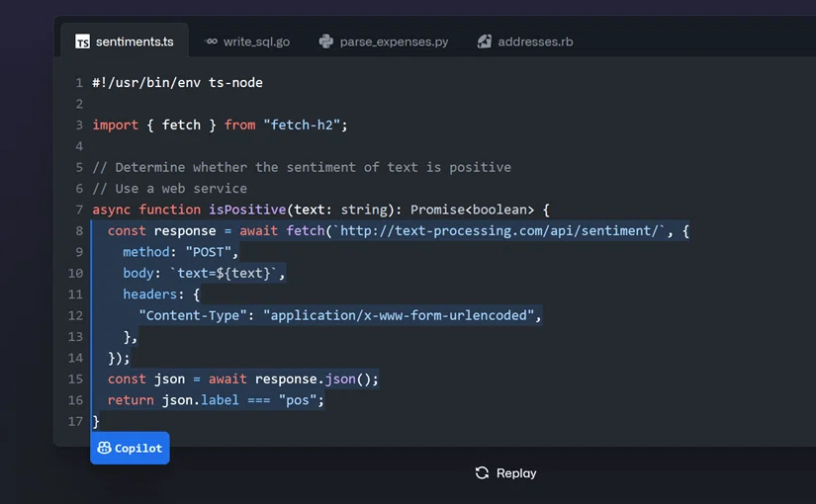Viewport: 816px width, 504px height.
Task: Click line number 7 in gutter
Action: point(79,210)
